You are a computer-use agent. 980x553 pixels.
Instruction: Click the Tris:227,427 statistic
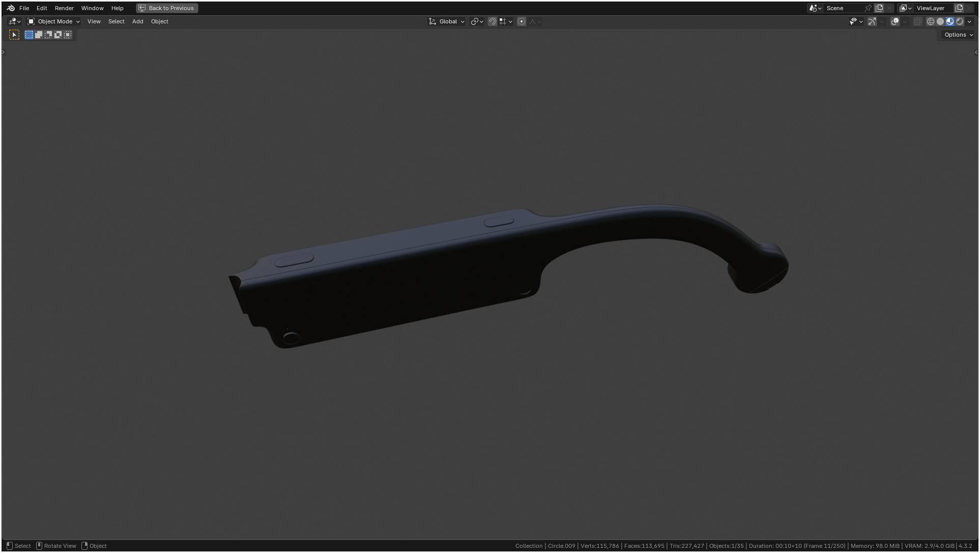(687, 546)
